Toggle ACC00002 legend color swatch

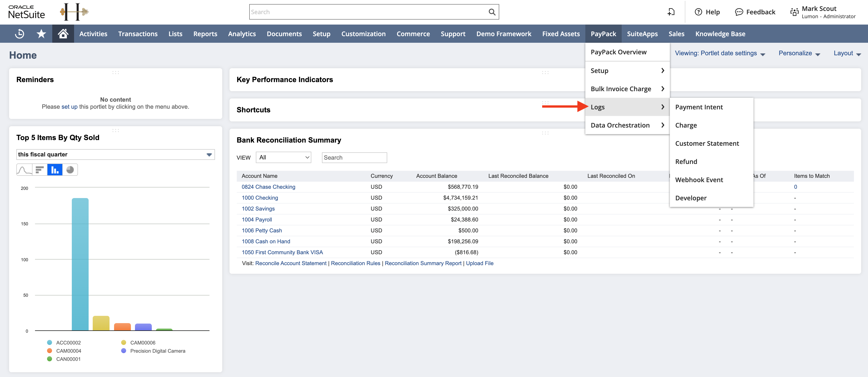(50, 343)
